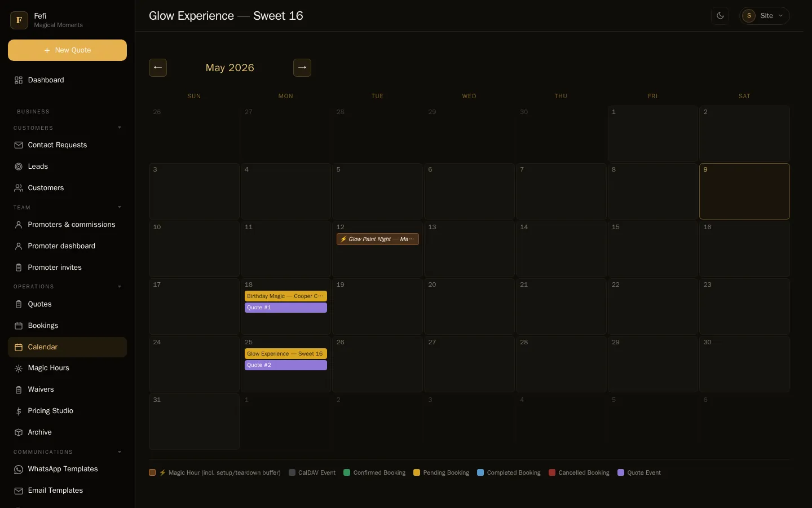Click the Confirmed Booking green swatch
Viewport: 812px width, 508px height.
tap(347, 472)
